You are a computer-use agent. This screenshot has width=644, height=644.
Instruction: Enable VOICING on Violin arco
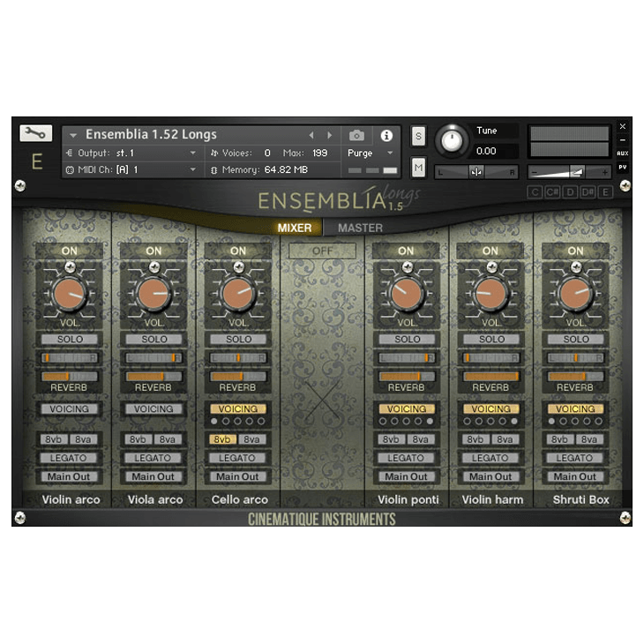point(70,409)
